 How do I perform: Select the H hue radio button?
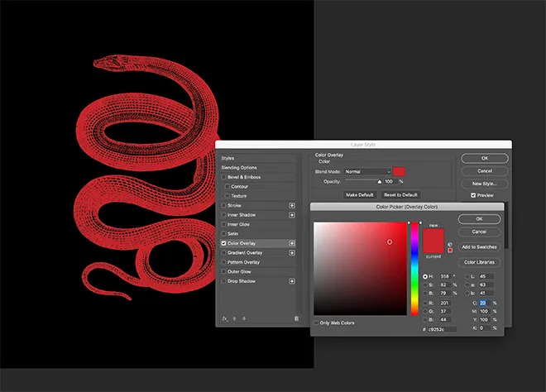pyautogui.click(x=425, y=276)
